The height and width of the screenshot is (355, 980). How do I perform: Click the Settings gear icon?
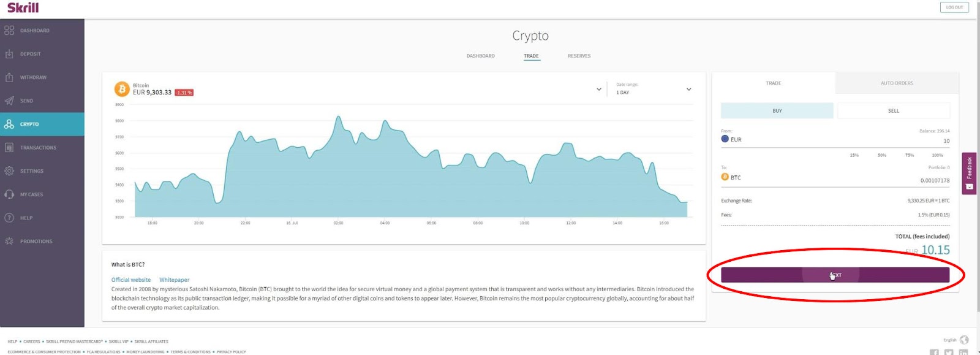coord(9,171)
